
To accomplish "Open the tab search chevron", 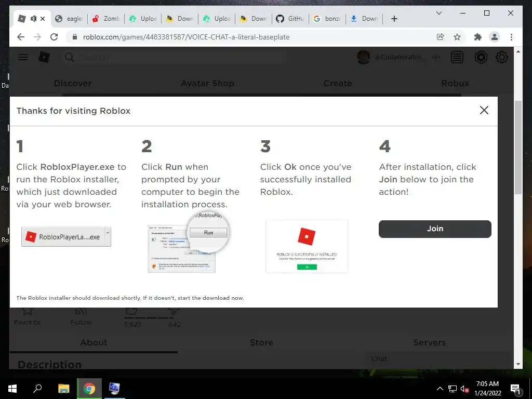I will [438, 13].
